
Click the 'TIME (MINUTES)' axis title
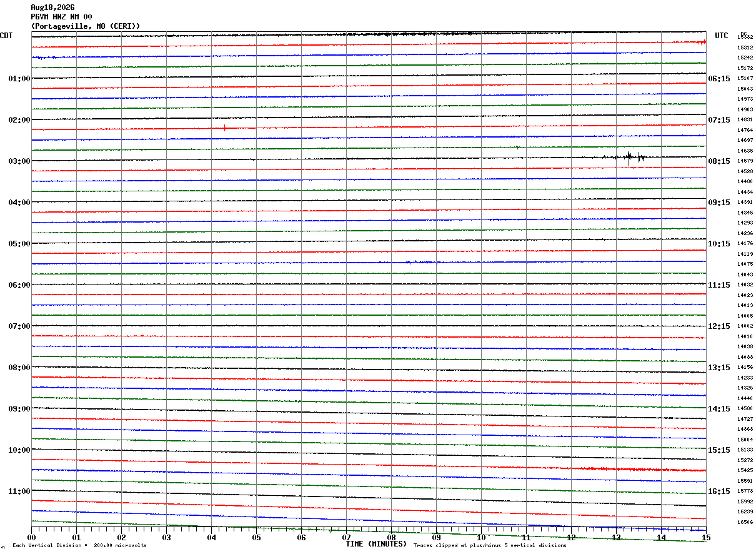click(x=376, y=544)
